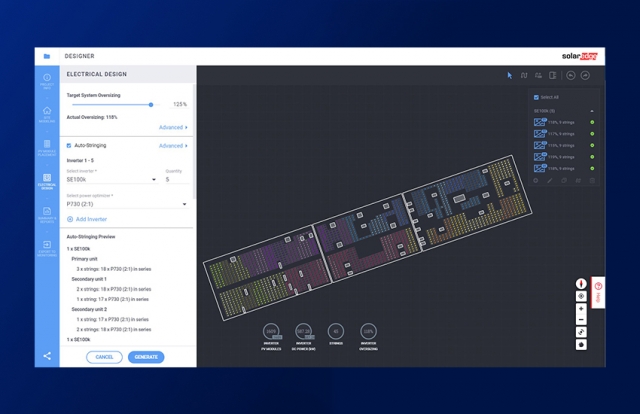
Task: Open the Electrical Design sidebar tab
Action: [47, 180]
